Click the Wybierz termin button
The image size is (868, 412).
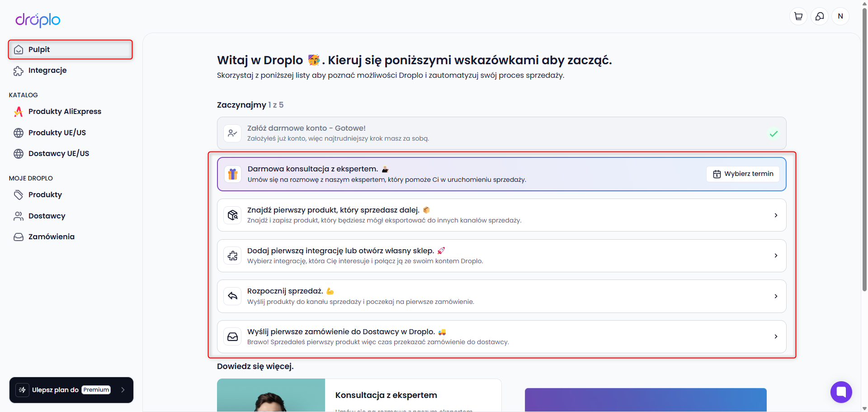pyautogui.click(x=743, y=174)
